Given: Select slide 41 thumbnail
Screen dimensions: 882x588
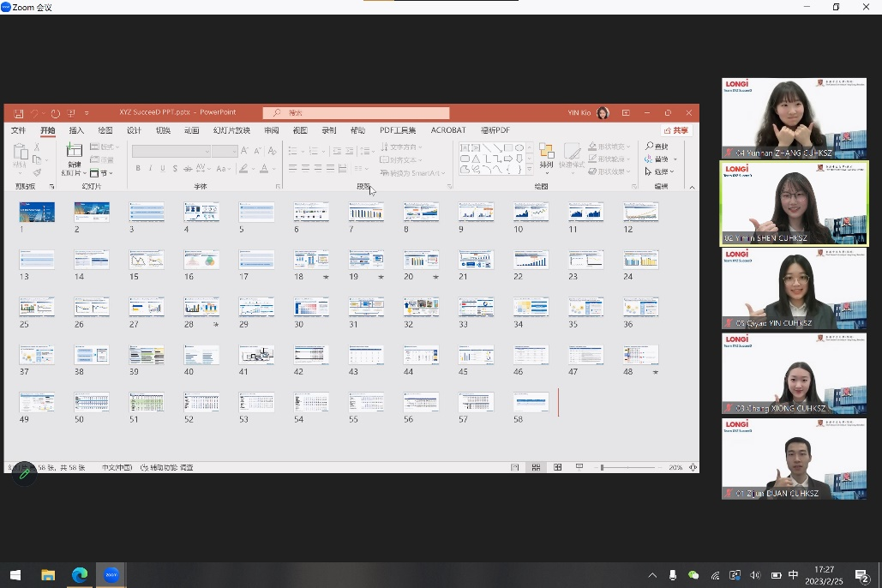Looking at the screenshot, I should [256, 355].
